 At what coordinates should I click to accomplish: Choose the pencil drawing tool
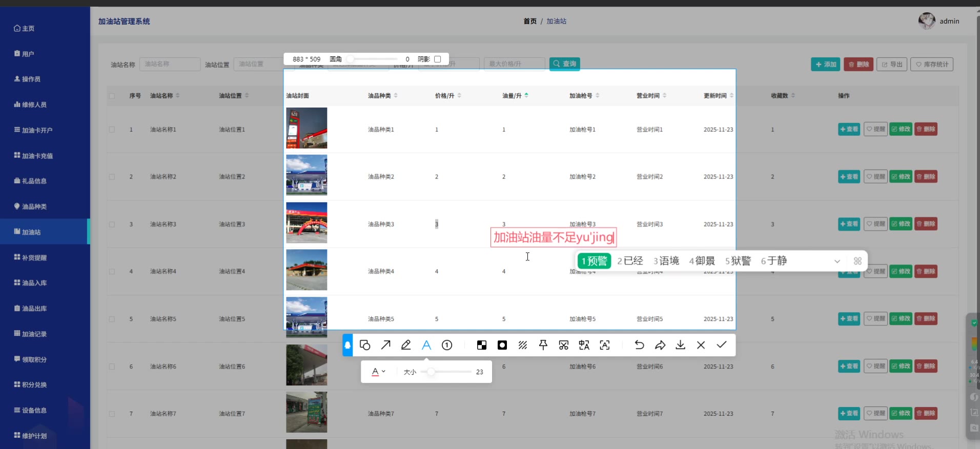point(406,345)
